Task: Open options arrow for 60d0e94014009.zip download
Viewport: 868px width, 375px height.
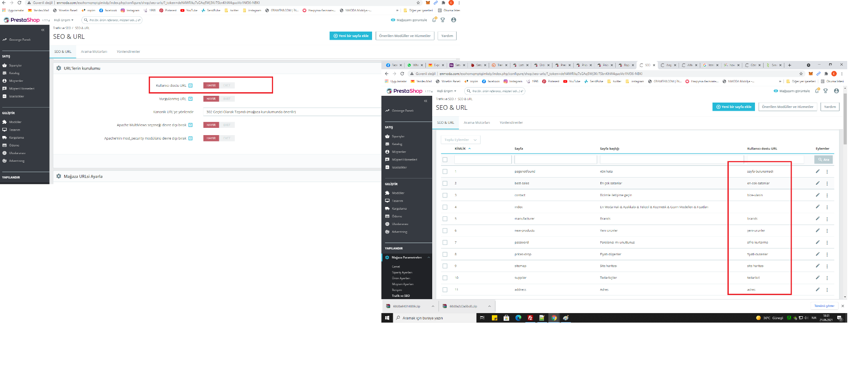Action: tap(433, 306)
